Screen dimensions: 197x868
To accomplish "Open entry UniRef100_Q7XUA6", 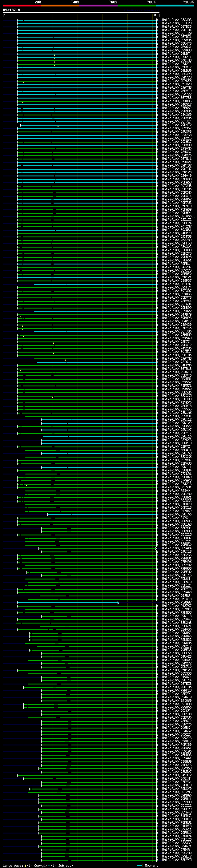I will [177, 101].
